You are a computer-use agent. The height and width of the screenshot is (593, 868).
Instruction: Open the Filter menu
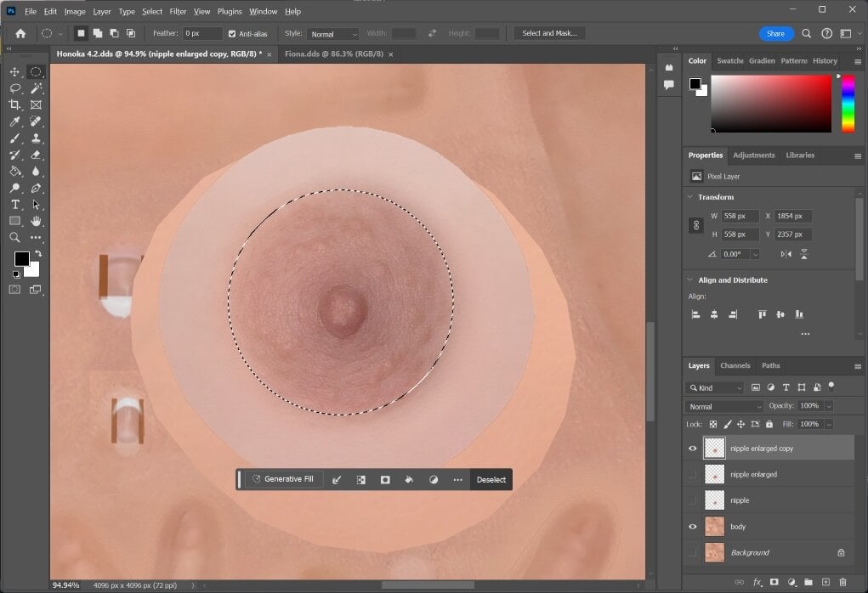tap(178, 11)
